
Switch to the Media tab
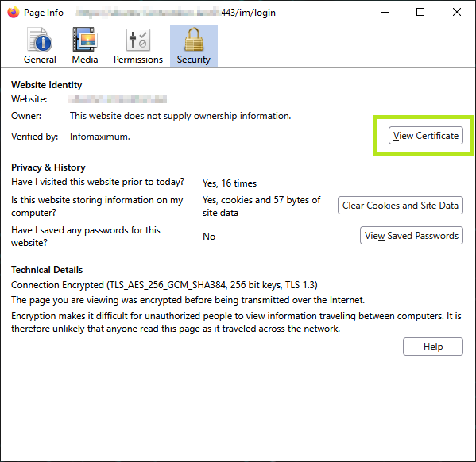coord(85,46)
